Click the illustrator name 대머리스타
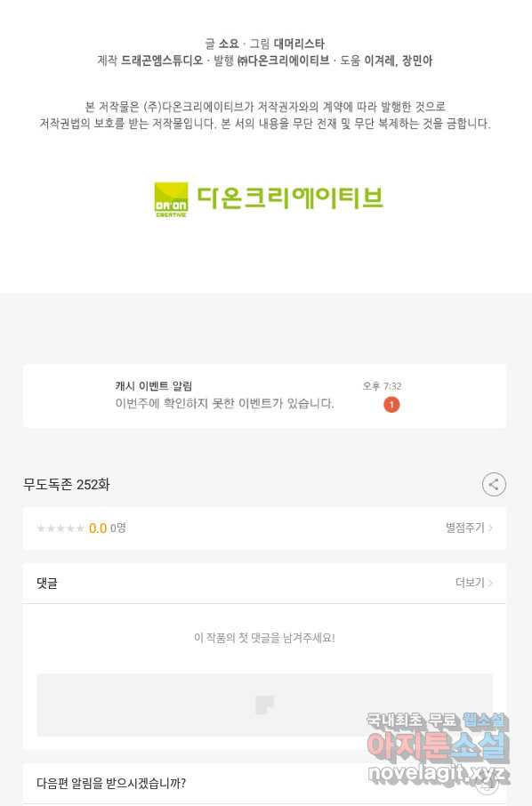Screen dimensions: 532x806 (299, 44)
